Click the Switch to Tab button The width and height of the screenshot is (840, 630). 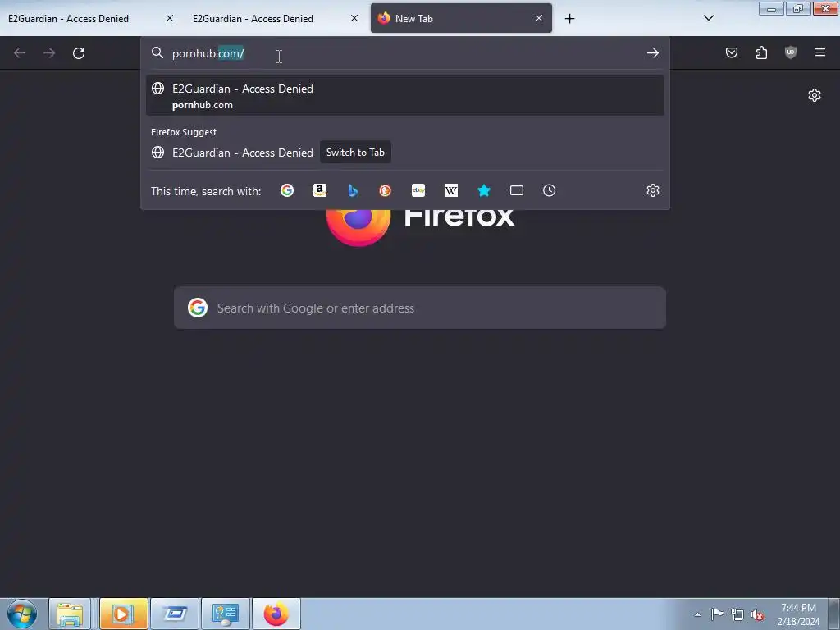[355, 152]
